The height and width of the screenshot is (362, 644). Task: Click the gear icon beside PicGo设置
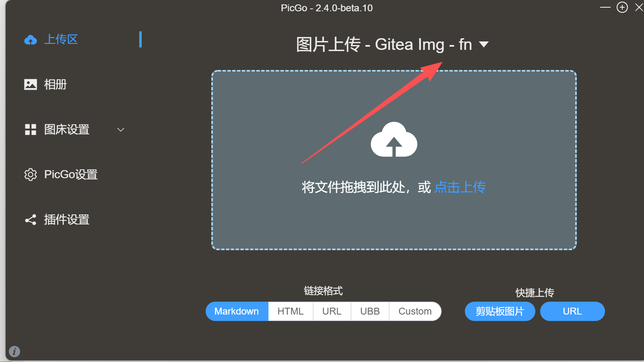coord(31,175)
